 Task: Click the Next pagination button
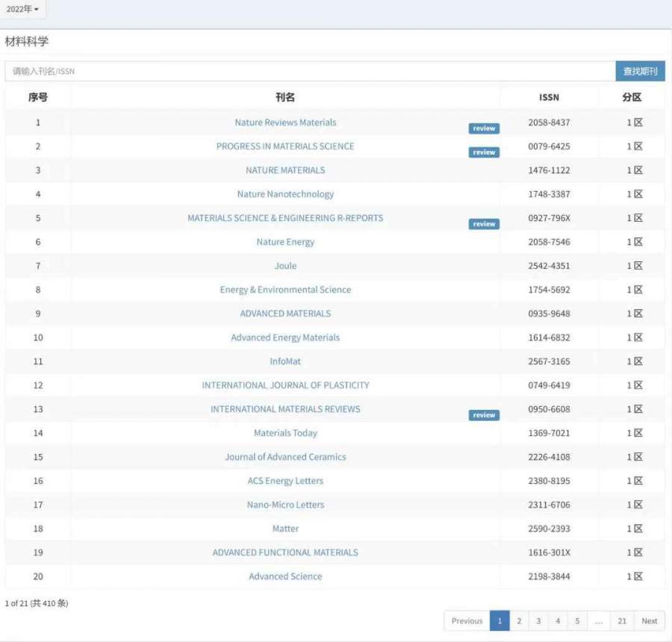650,621
